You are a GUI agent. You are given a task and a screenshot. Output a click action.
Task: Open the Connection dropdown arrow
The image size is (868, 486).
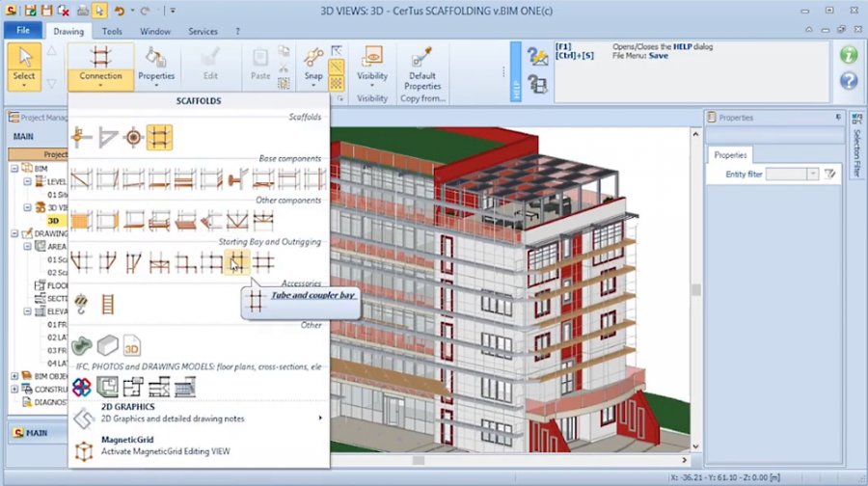click(x=100, y=86)
